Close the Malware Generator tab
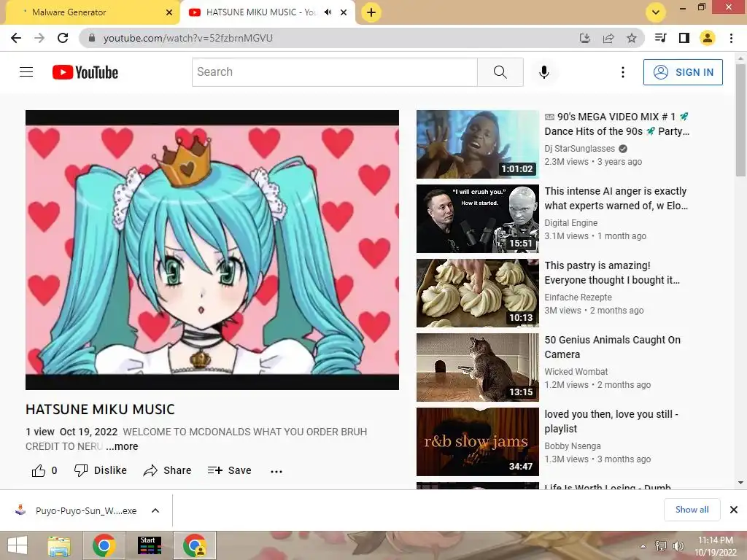Image resolution: width=747 pixels, height=560 pixels. point(169,12)
